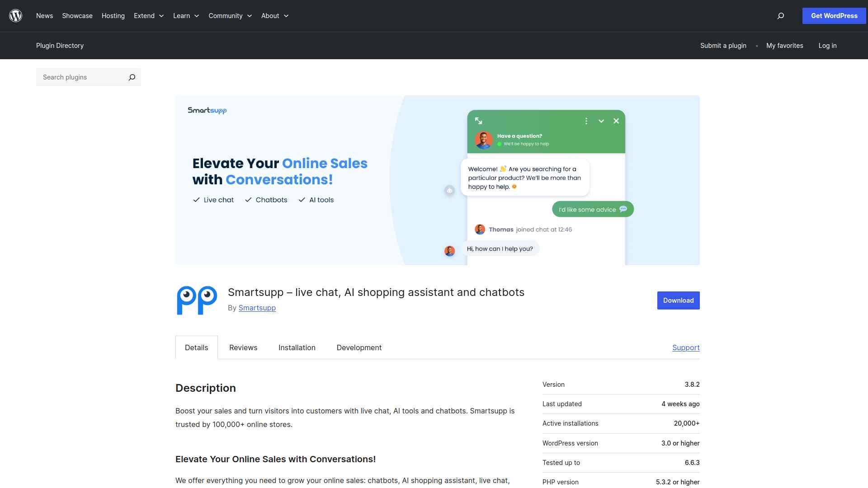Expand the Extend menu
This screenshot has width=868, height=488.
[x=149, y=16]
